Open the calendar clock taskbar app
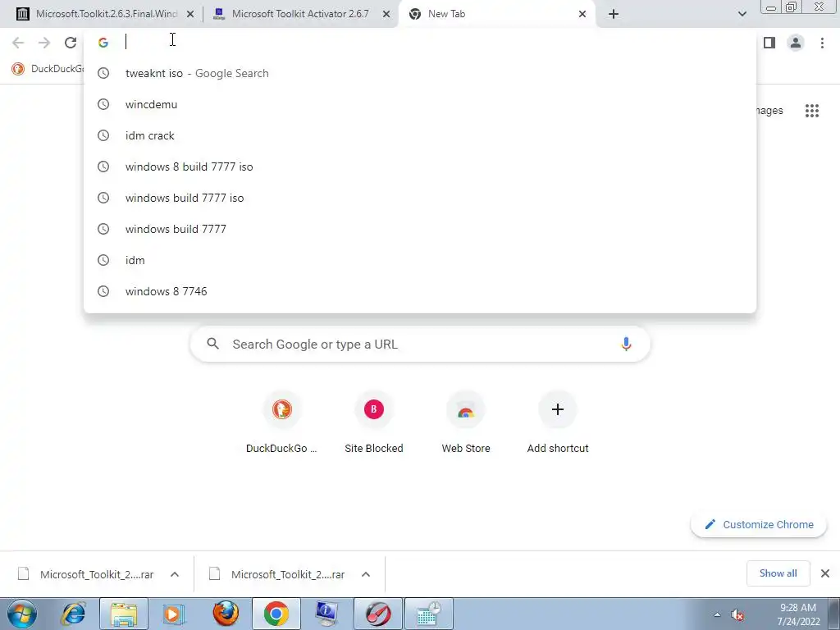 click(428, 614)
